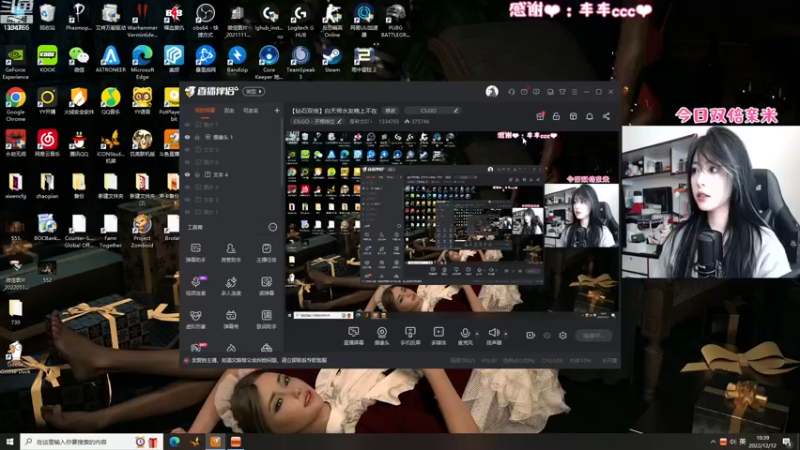Edit the CSGO-天梯排位 tag
Viewport: 800px width, 450px height.
[x=317, y=121]
